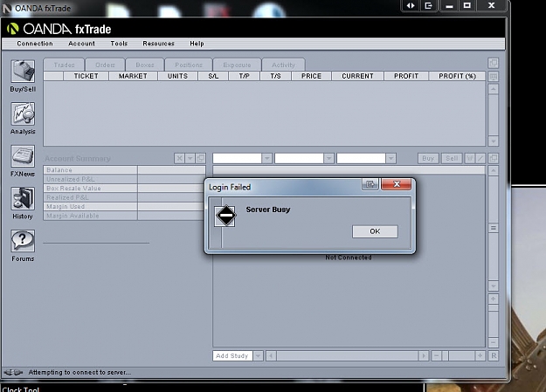The width and height of the screenshot is (546, 392).
Task: Click the chart scroll left arrow
Action: 271,356
